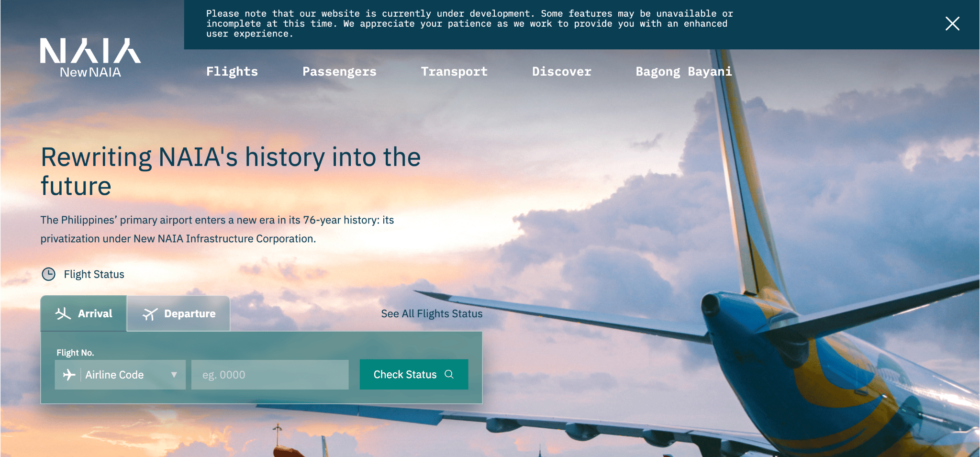Open the Flights menu
The height and width of the screenshot is (457, 980).
point(232,71)
